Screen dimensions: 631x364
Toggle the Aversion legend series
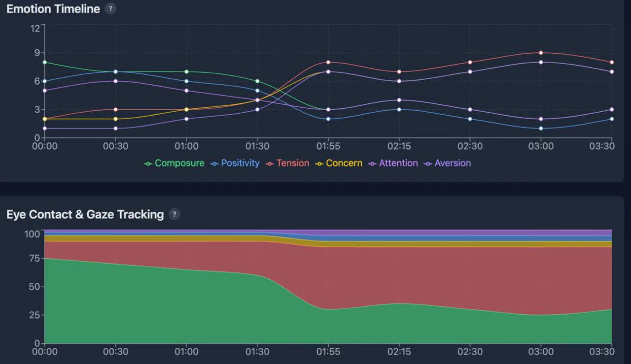(x=447, y=163)
